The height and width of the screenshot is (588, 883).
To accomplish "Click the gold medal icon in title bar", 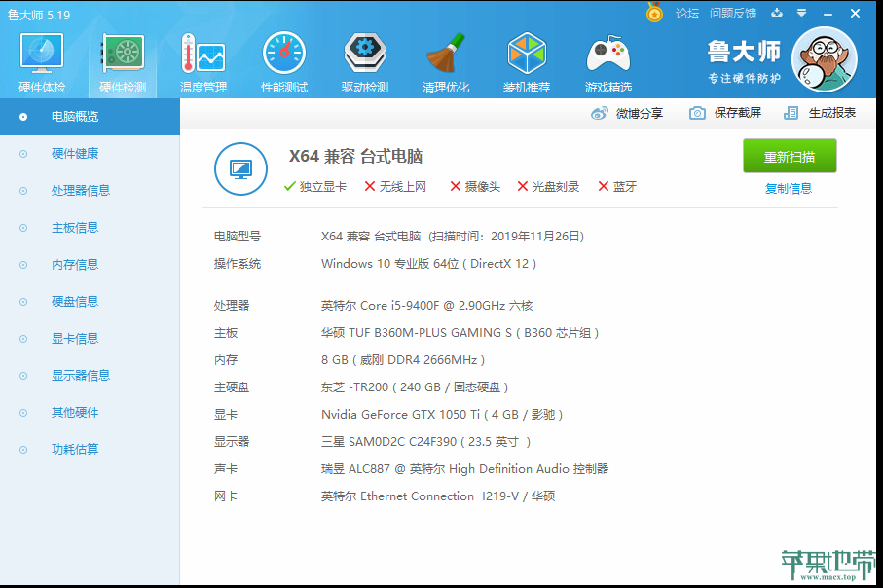I will click(654, 13).
